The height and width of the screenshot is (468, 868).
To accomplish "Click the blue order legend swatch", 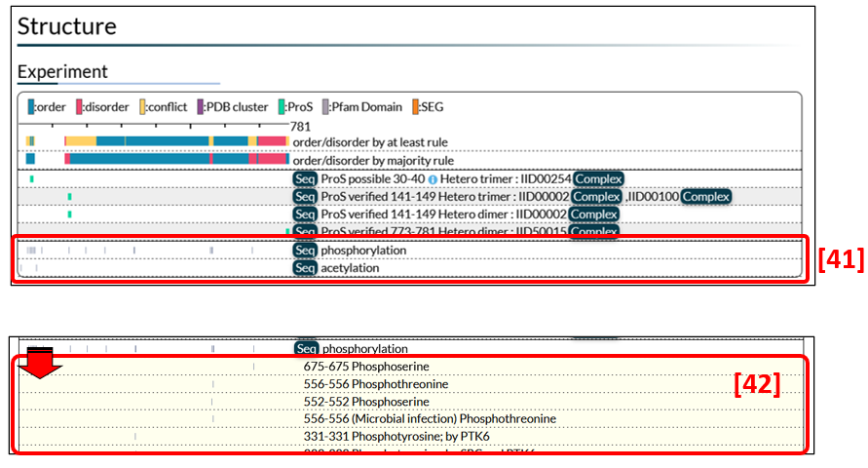I will click(x=31, y=107).
